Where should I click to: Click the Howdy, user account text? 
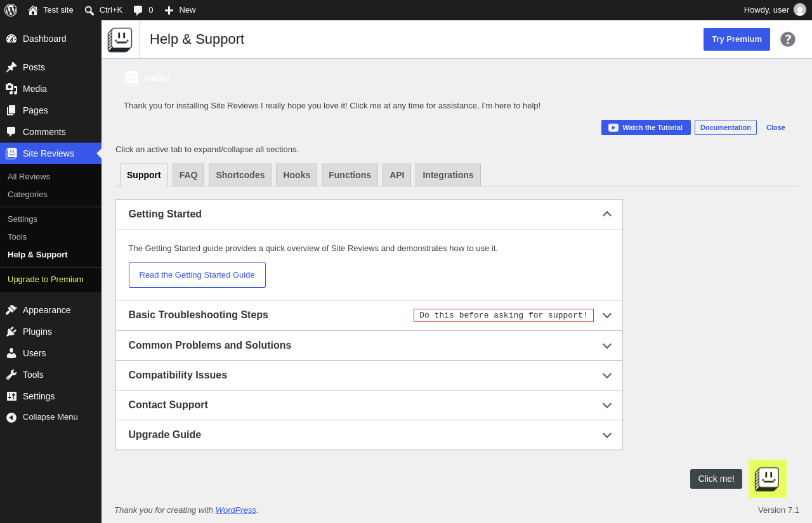point(766,10)
